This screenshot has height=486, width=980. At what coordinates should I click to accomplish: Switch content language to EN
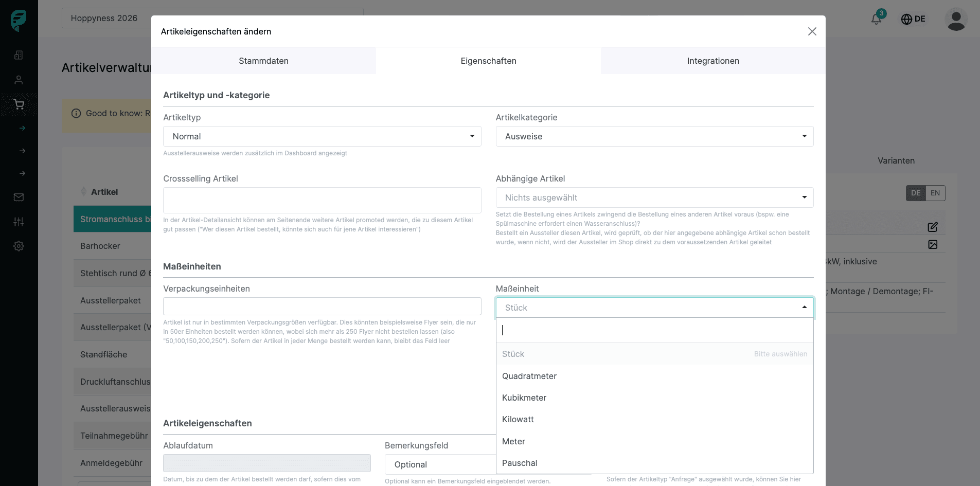coord(935,193)
